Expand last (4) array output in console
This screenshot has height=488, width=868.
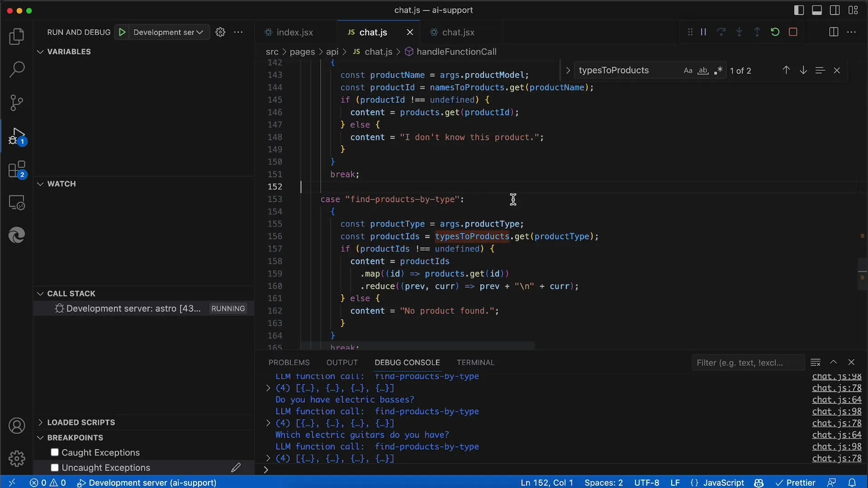click(x=268, y=458)
